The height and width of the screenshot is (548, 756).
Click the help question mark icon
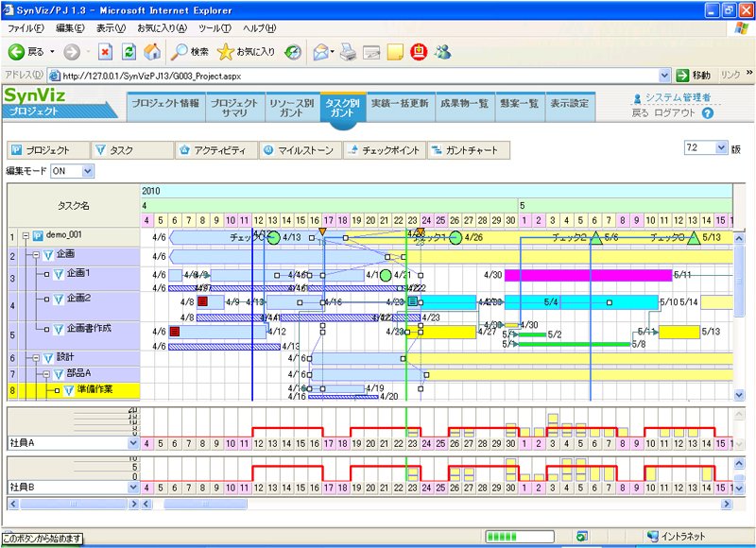coord(708,113)
